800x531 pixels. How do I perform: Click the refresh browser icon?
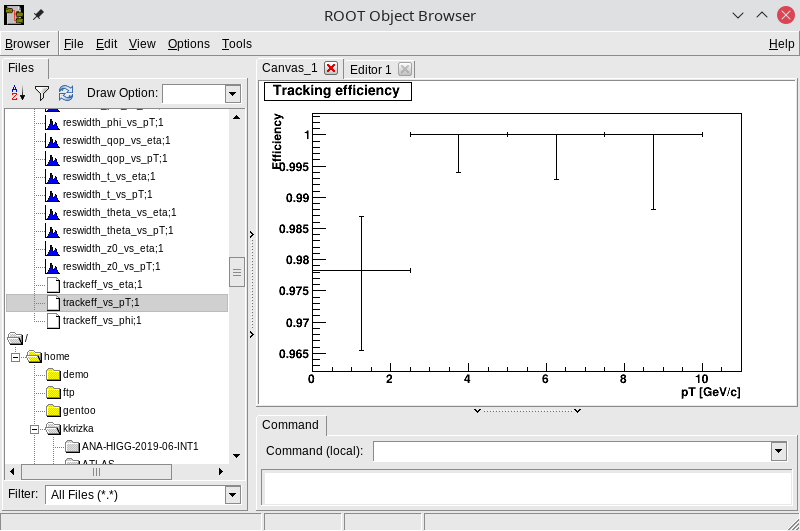(66, 93)
